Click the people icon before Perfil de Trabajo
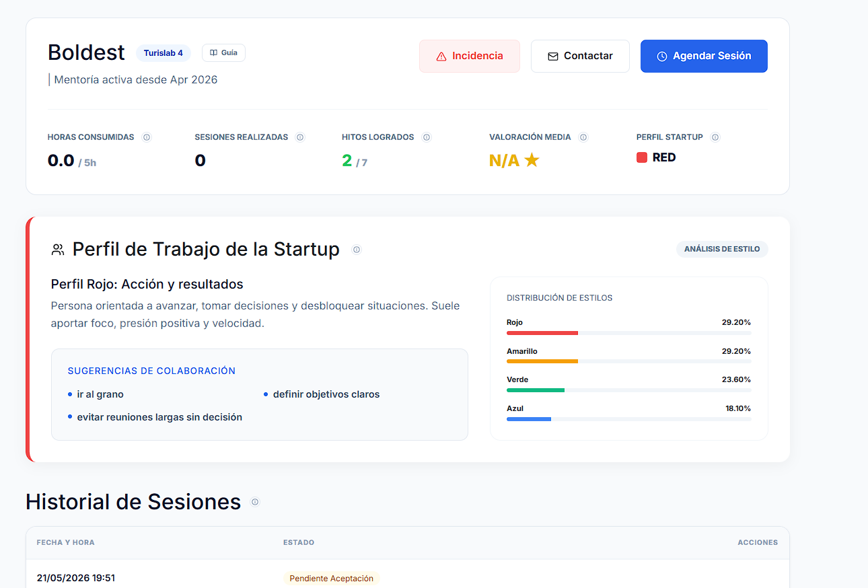 tap(58, 250)
